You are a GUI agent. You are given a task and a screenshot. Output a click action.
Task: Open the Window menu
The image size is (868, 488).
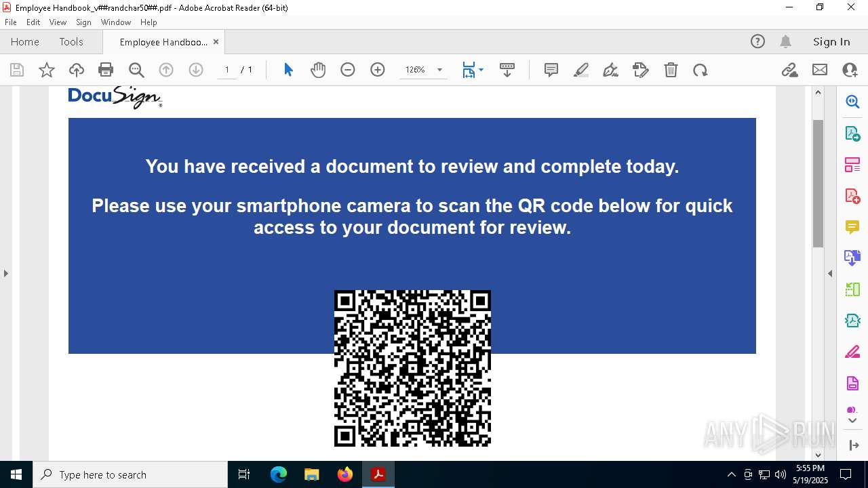click(x=116, y=22)
